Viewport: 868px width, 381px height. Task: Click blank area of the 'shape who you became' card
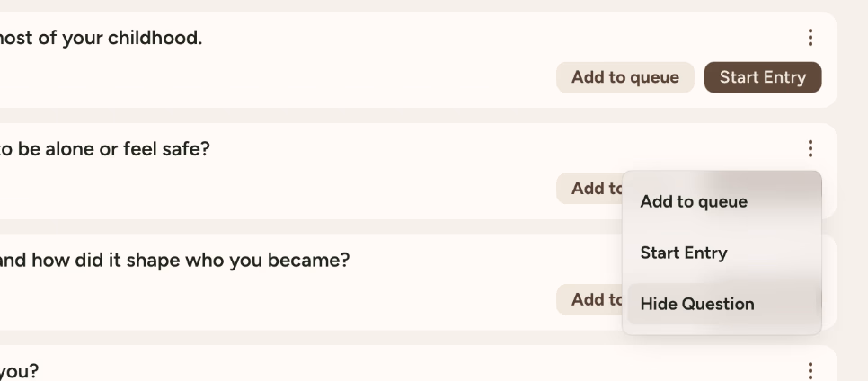[270, 301]
